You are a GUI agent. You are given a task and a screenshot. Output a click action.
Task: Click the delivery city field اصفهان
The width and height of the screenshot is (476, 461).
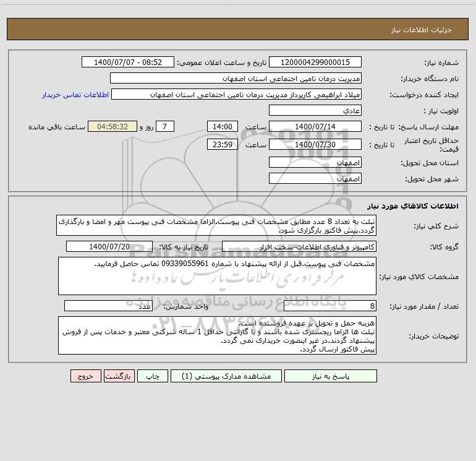(315, 178)
